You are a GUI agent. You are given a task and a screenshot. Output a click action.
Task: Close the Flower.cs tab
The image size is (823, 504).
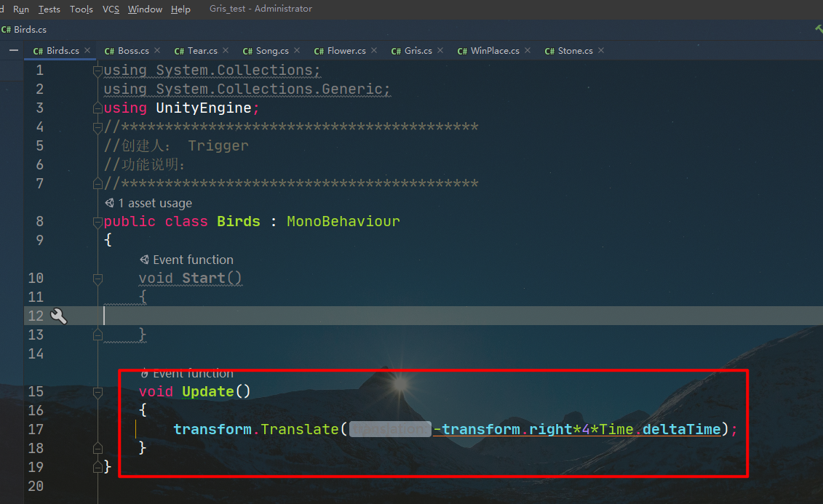[x=374, y=50]
